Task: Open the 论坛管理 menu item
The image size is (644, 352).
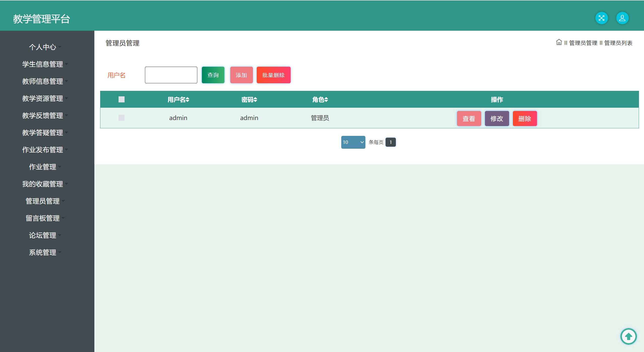Action: point(43,235)
